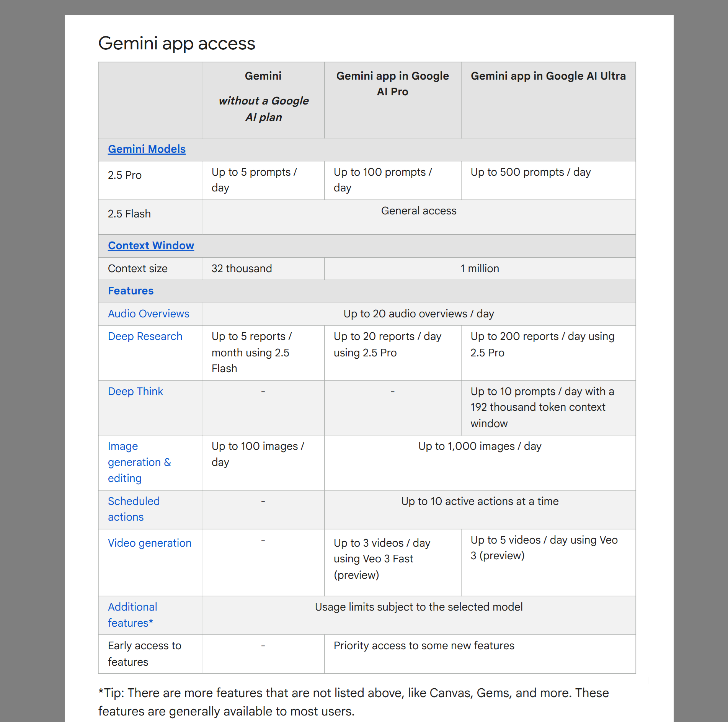Click the Features heading link
728x722 pixels.
click(131, 291)
